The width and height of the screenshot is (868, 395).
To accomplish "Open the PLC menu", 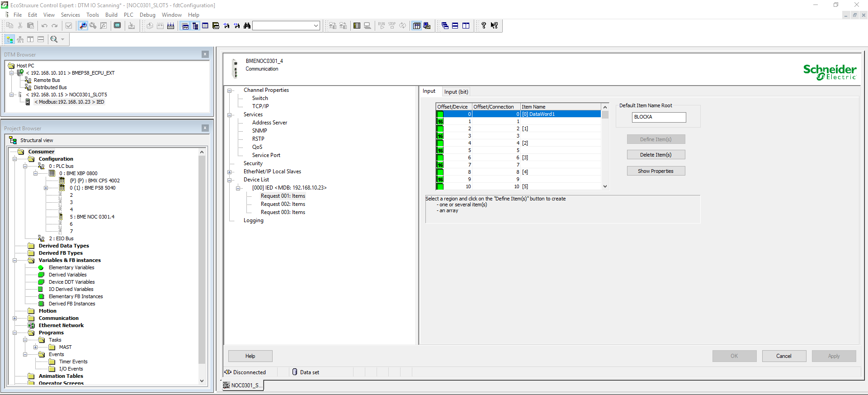I will pyautogui.click(x=128, y=15).
